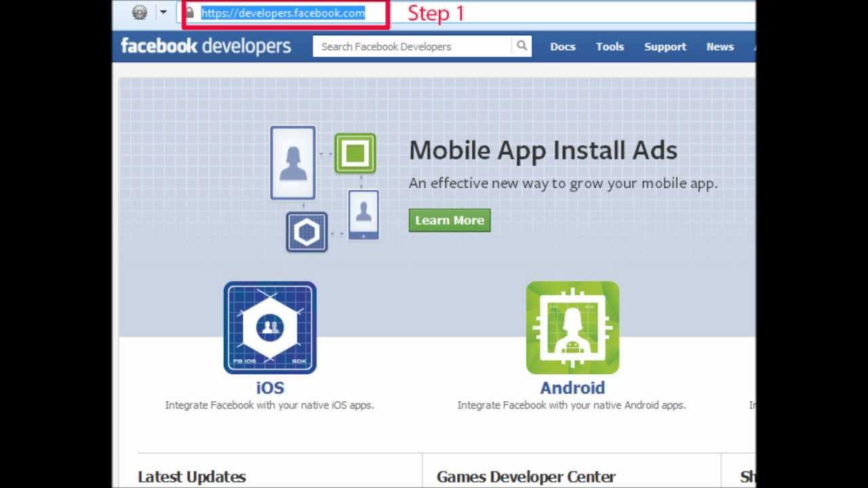Click the Learn More button

(450, 220)
